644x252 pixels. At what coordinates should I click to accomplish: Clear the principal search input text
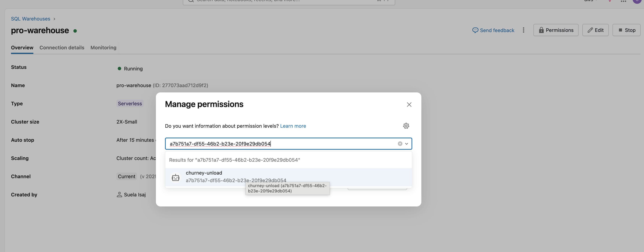pos(400,144)
